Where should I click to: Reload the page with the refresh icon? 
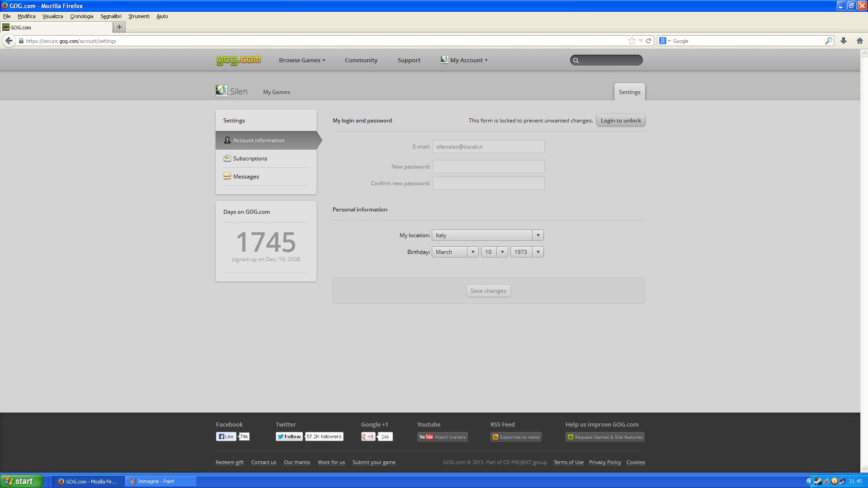[x=648, y=41]
